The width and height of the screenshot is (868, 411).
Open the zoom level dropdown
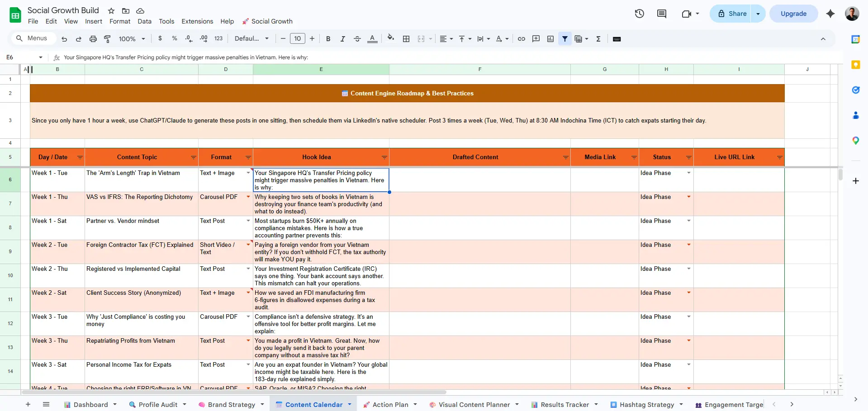(132, 39)
